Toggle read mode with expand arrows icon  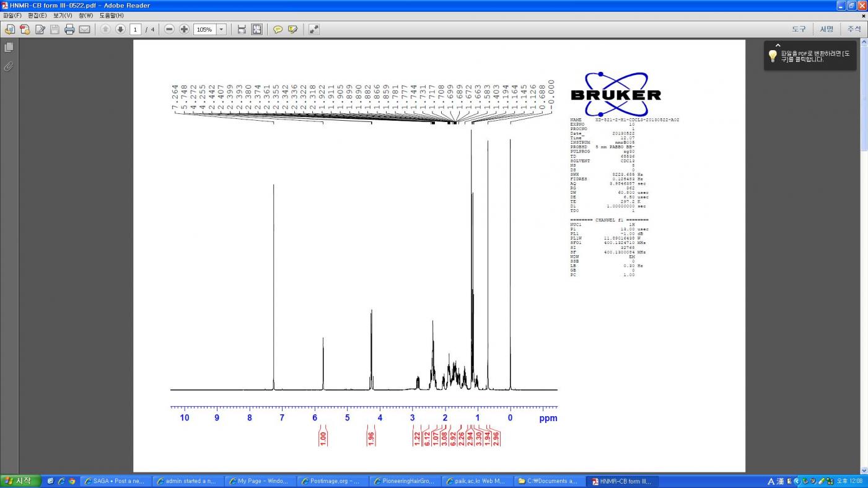tap(314, 29)
